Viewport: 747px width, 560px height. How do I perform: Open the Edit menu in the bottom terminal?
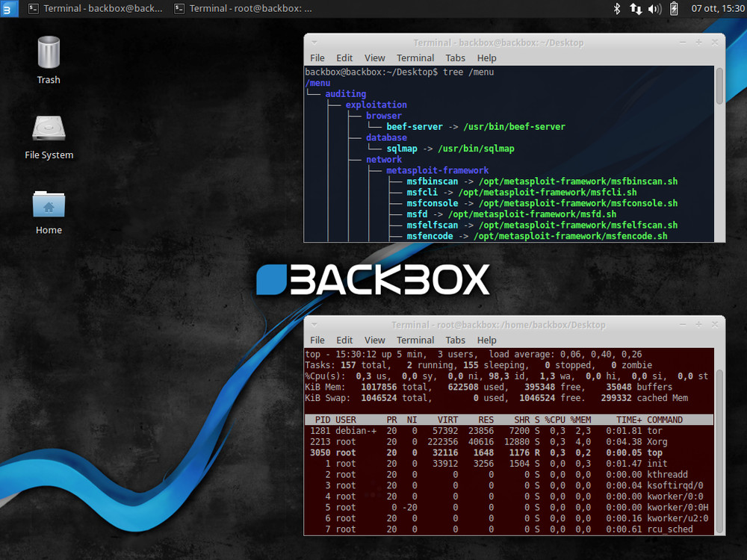pyautogui.click(x=344, y=340)
